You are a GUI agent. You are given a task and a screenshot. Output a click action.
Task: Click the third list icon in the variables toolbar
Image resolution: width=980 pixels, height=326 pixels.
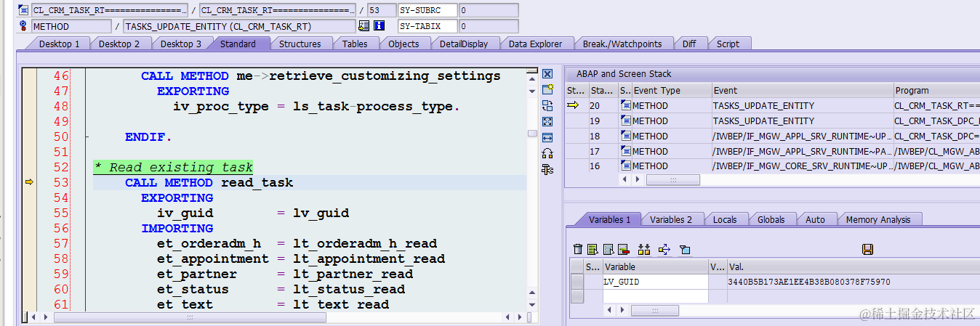[x=609, y=249]
